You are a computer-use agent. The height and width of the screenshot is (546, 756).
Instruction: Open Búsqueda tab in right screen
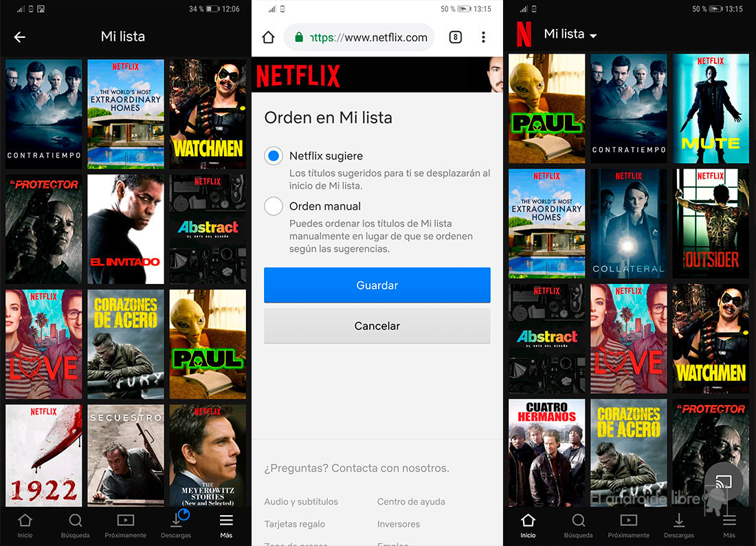coord(578,526)
